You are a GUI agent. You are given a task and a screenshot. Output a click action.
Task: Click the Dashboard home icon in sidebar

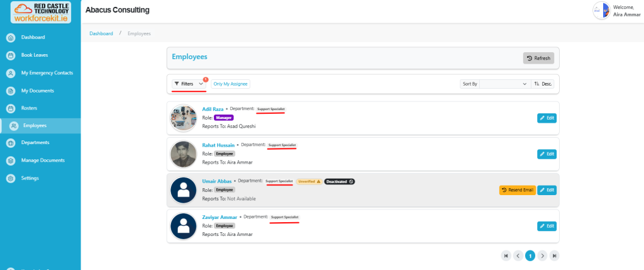coord(11,38)
